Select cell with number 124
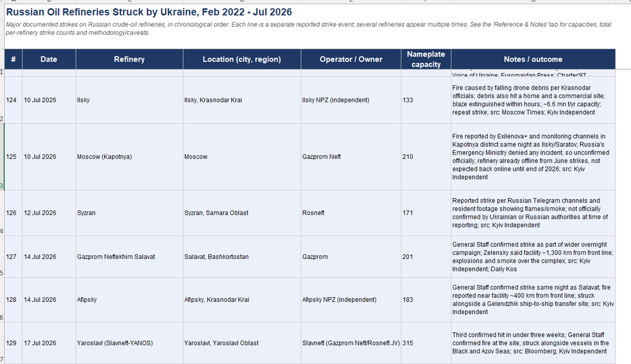 point(13,100)
